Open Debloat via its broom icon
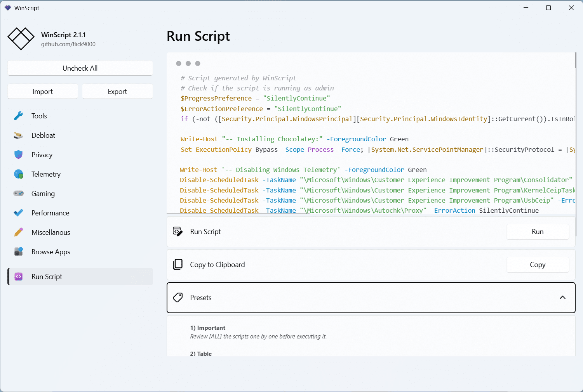The image size is (583, 392). (x=18, y=135)
